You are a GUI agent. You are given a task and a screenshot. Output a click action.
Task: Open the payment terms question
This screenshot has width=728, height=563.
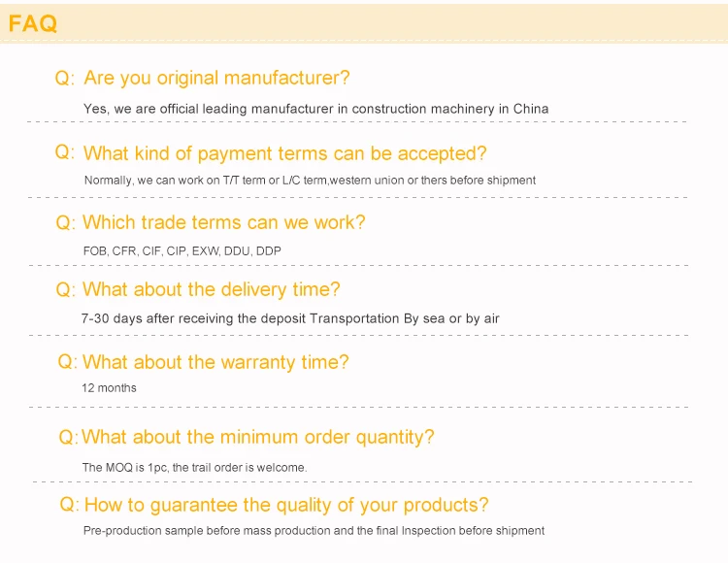[284, 153]
